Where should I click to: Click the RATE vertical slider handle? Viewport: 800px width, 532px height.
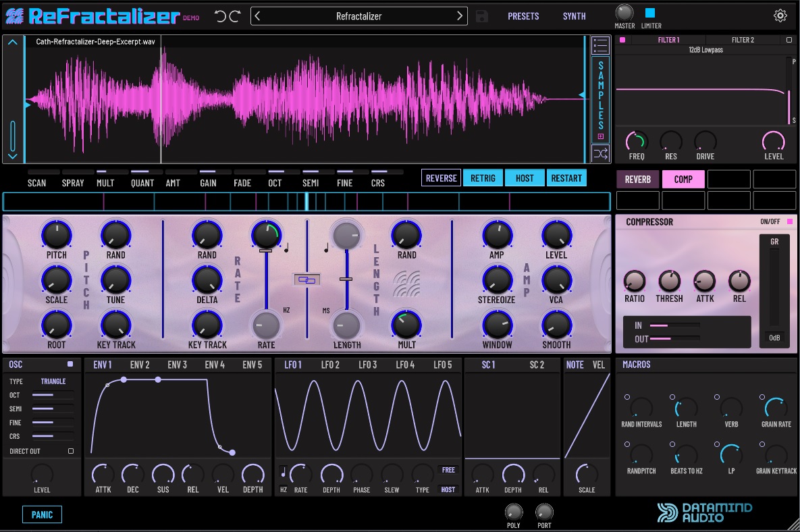(x=265, y=251)
